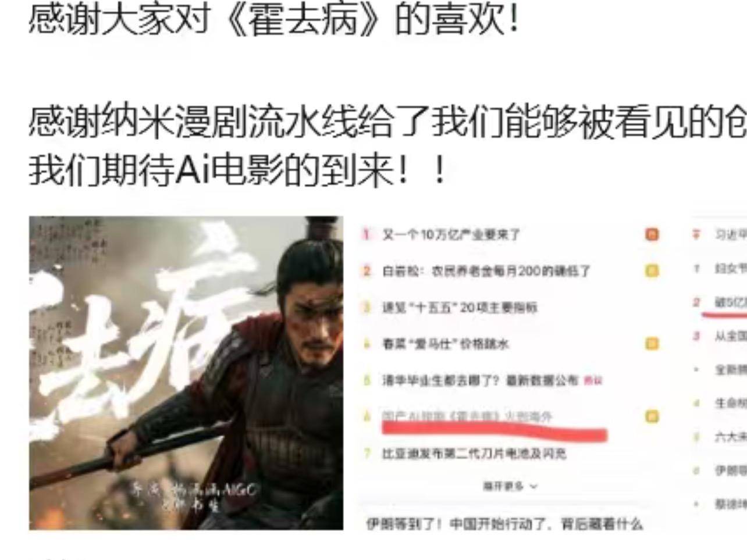Click rank number 1 in hot list
This screenshot has height=560, width=747.
click(x=367, y=234)
